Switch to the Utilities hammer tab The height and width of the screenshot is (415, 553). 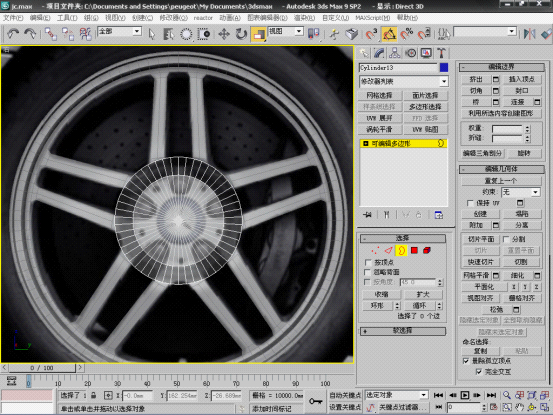point(441,53)
